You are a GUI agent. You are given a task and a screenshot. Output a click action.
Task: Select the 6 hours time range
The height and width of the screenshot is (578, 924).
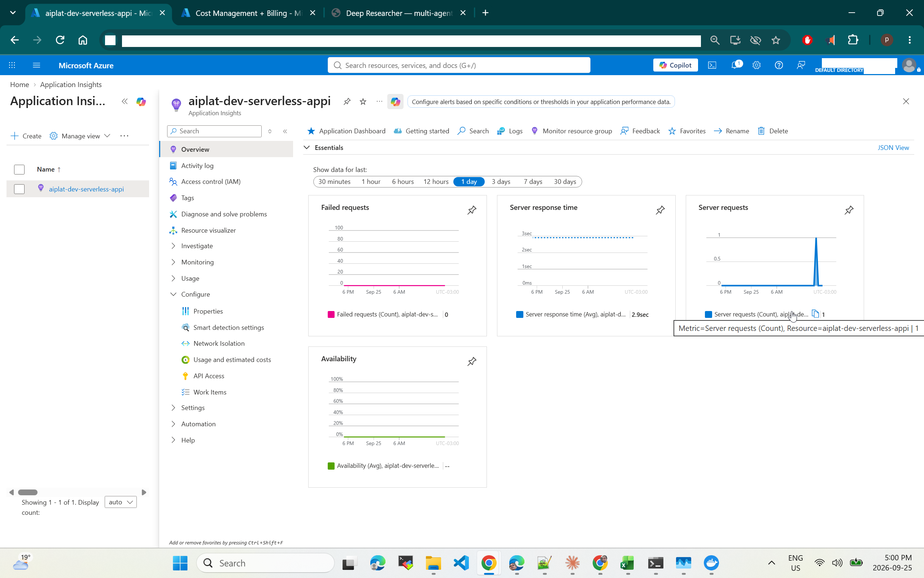(402, 182)
